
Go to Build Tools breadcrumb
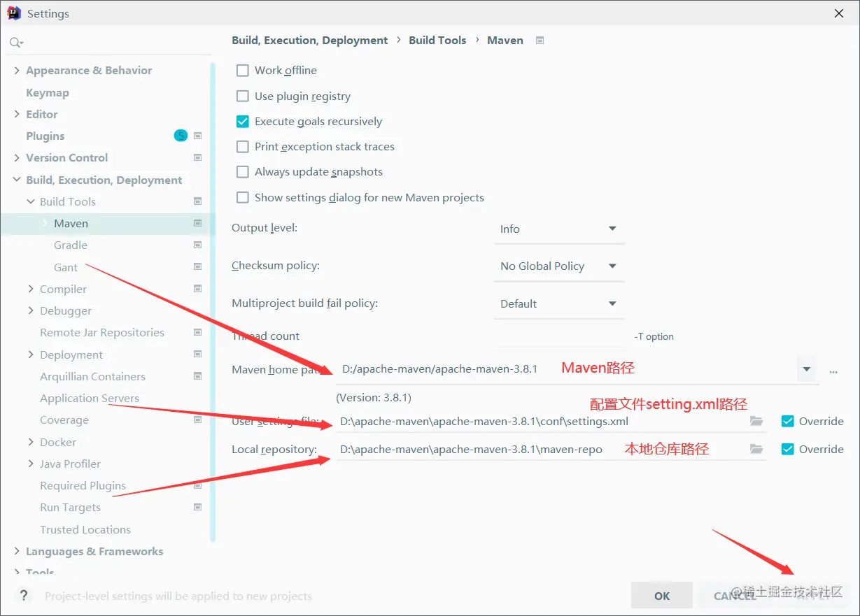click(437, 41)
